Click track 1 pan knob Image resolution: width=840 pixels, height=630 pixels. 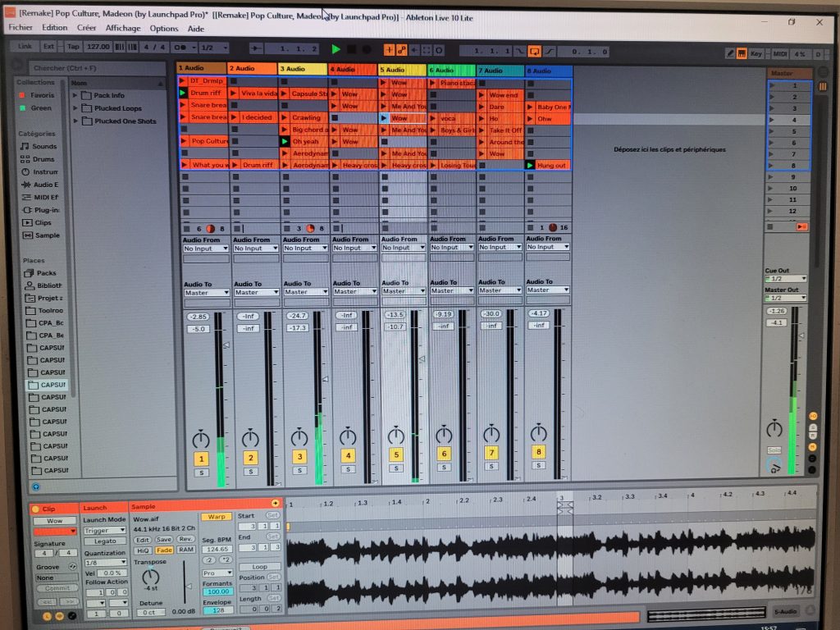201,439
